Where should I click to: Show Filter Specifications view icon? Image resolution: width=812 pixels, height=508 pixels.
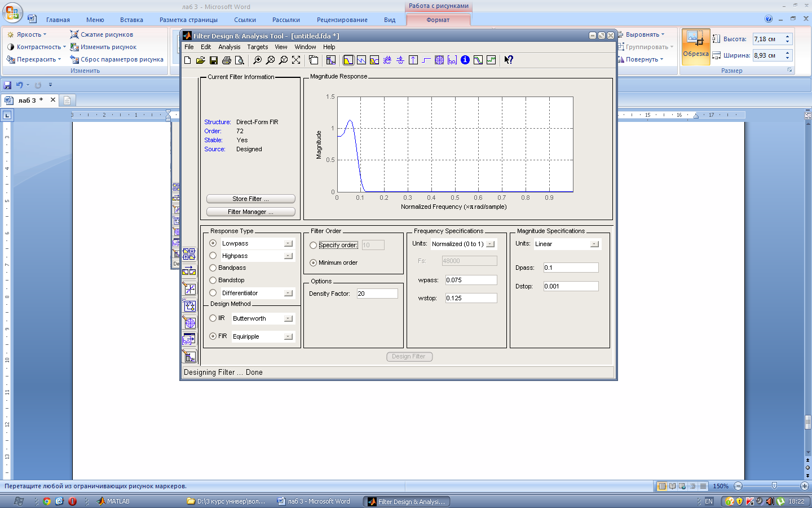point(331,60)
